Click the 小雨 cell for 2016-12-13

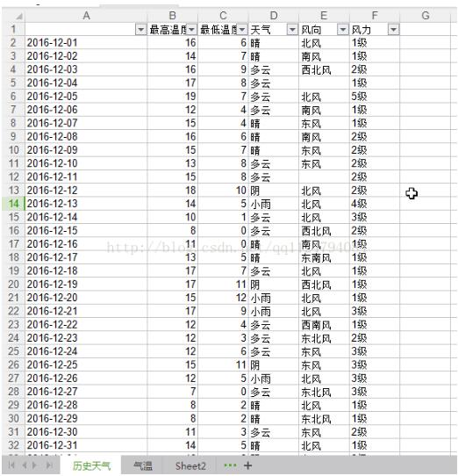(274, 204)
